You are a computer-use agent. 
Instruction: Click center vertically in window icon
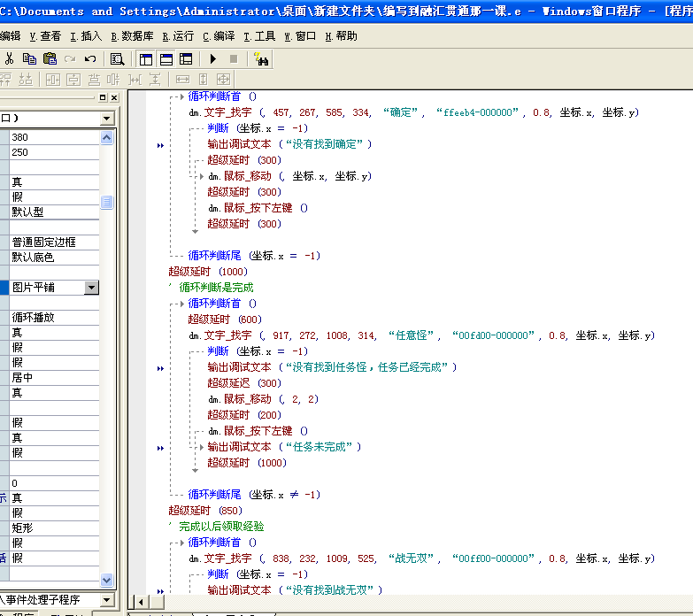coord(73,80)
